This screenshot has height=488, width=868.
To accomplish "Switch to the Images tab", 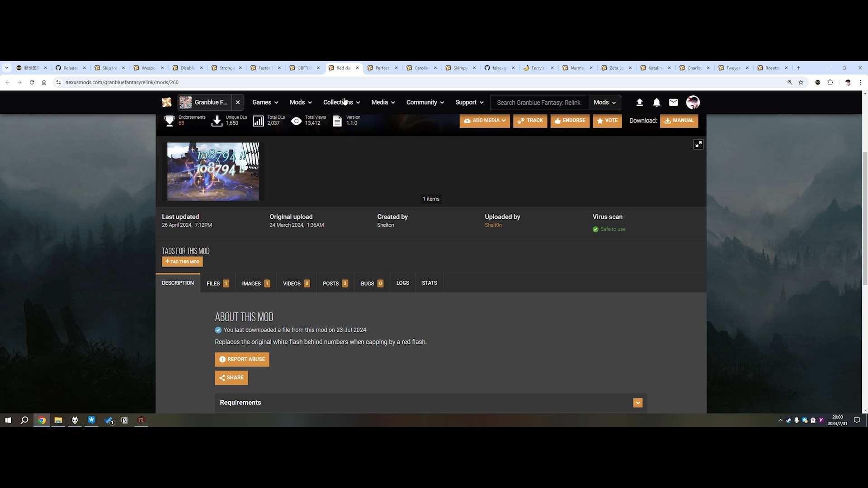I will [255, 283].
